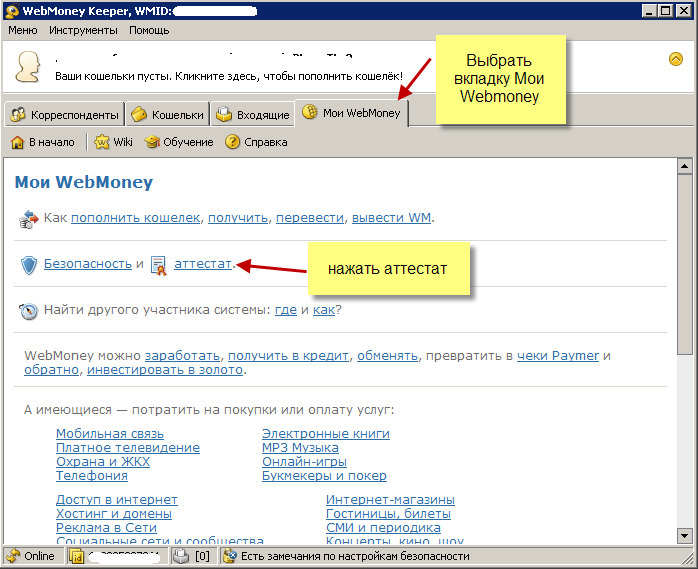Open the обменять link
698x569 pixels.
click(387, 356)
